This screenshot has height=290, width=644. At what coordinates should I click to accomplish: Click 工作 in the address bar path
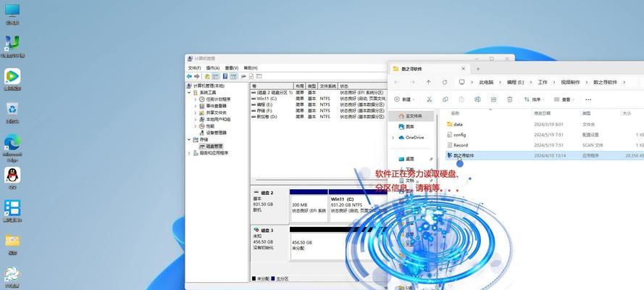pyautogui.click(x=543, y=82)
